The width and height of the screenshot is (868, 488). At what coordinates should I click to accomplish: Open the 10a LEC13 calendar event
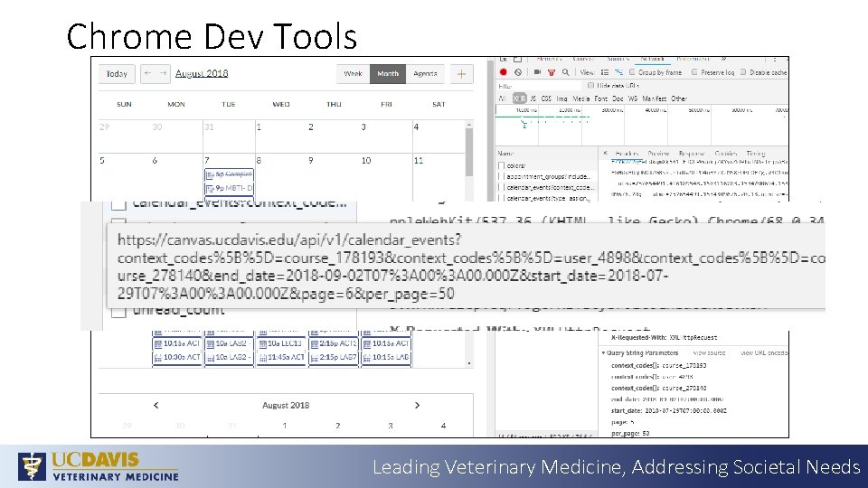click(x=281, y=343)
